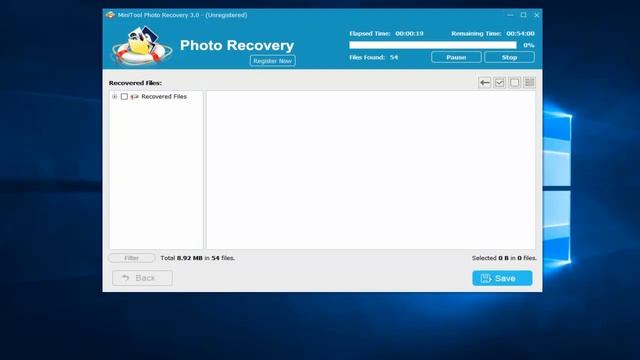The image size is (640, 360).
Task: Click the Register Now button
Action: (273, 61)
